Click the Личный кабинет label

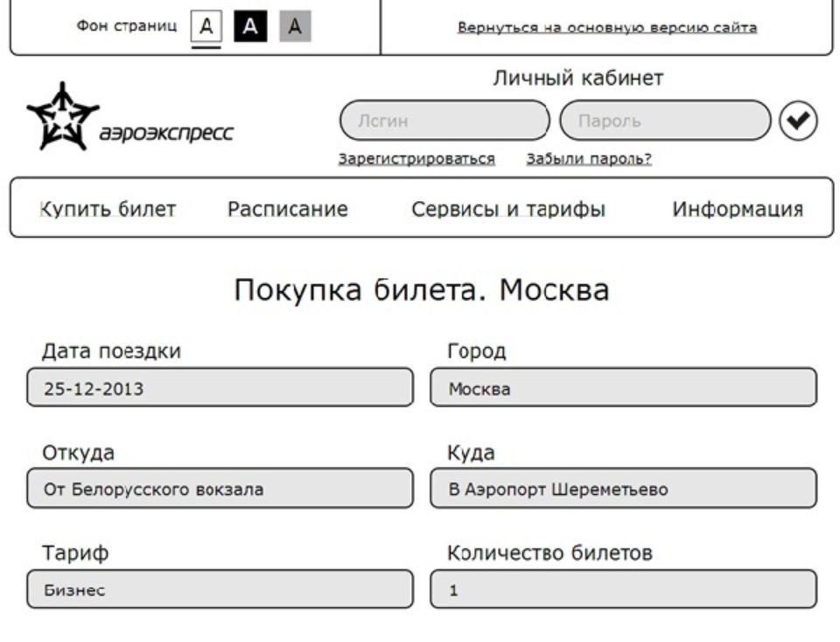[578, 78]
